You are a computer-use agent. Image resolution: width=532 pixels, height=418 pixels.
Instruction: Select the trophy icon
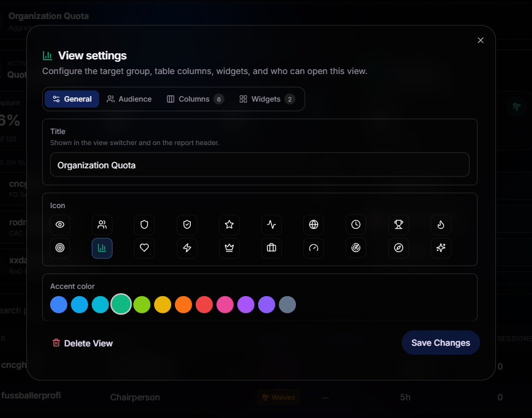pyautogui.click(x=399, y=225)
